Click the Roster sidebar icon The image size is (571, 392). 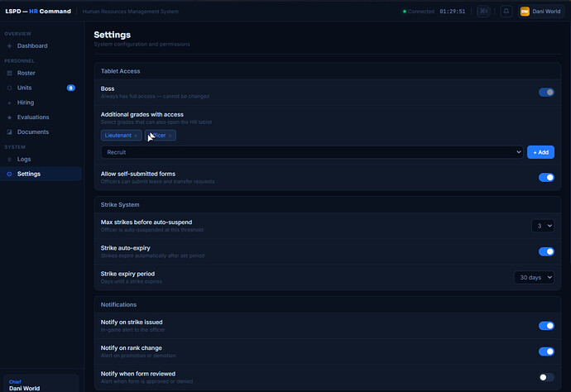click(9, 73)
